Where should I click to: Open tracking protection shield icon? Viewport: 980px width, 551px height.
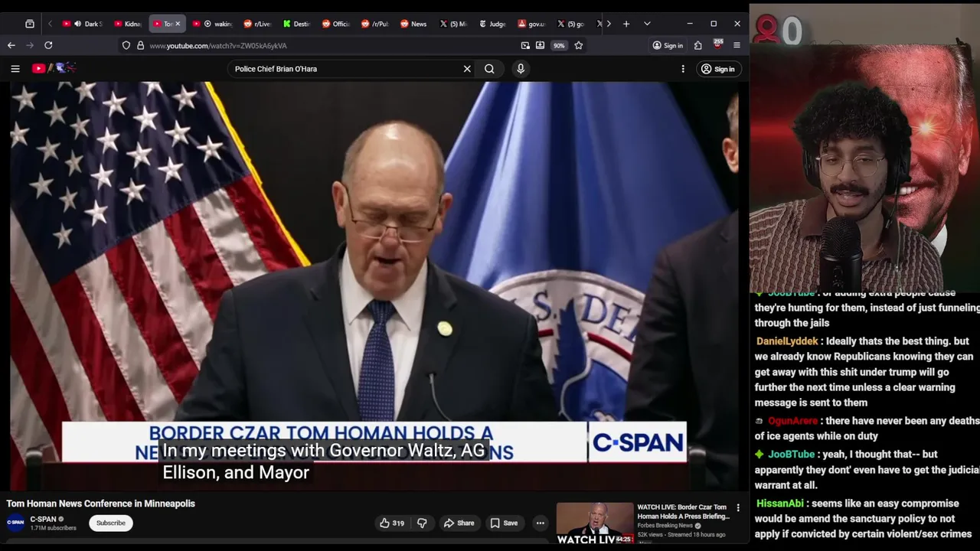[x=126, y=45]
